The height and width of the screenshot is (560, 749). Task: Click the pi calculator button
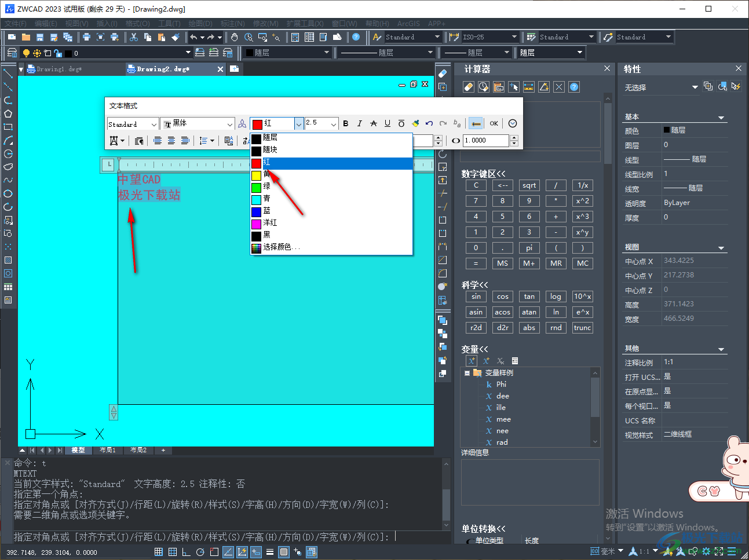click(x=529, y=248)
